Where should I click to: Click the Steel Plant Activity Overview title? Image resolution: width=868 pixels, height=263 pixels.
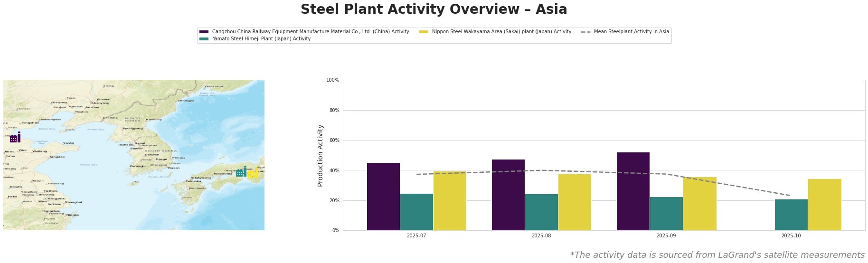(x=434, y=9)
